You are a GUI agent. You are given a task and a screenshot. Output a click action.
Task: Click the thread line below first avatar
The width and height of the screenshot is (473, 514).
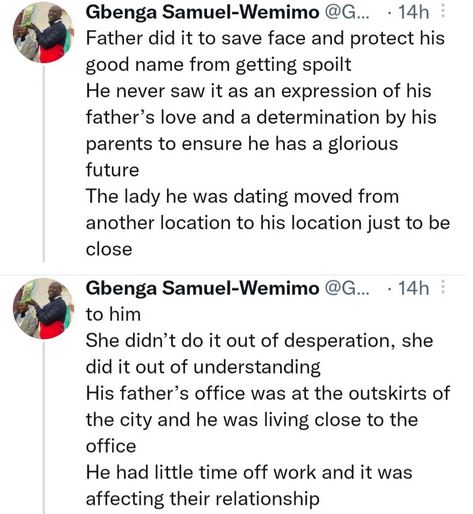coord(44,163)
